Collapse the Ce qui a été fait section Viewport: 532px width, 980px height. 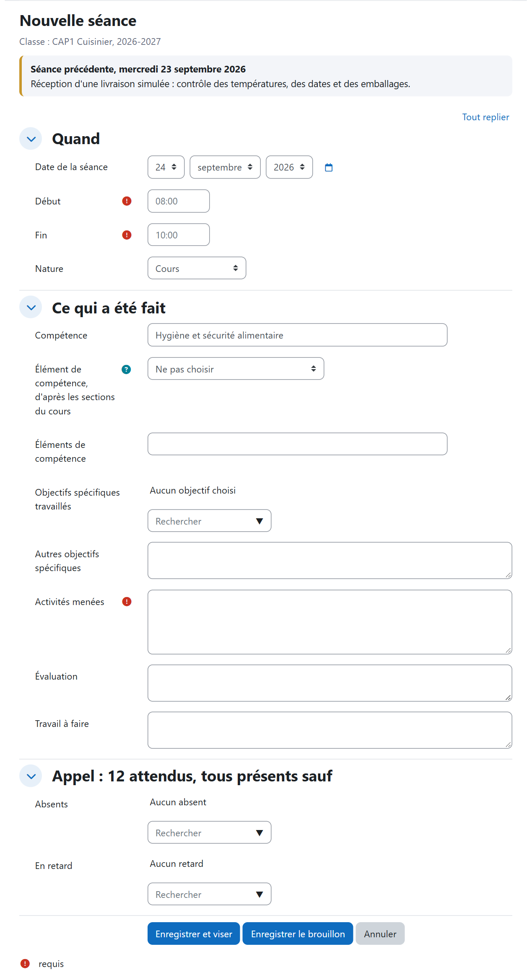click(x=31, y=308)
